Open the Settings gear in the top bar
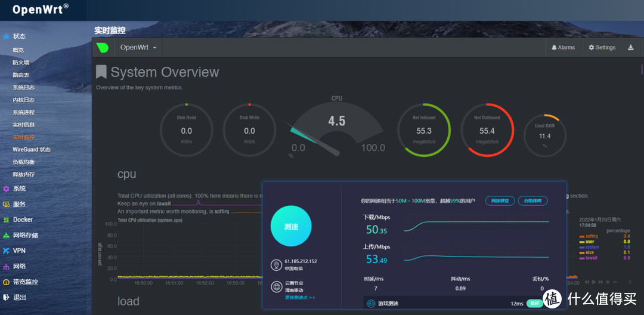Viewport: 644px width, 315px height. click(x=602, y=48)
